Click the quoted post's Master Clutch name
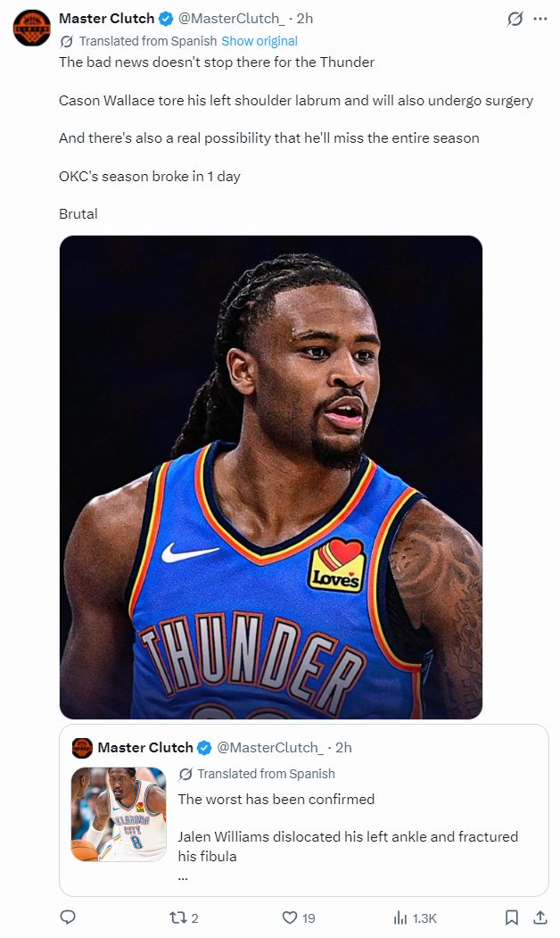 [145, 748]
